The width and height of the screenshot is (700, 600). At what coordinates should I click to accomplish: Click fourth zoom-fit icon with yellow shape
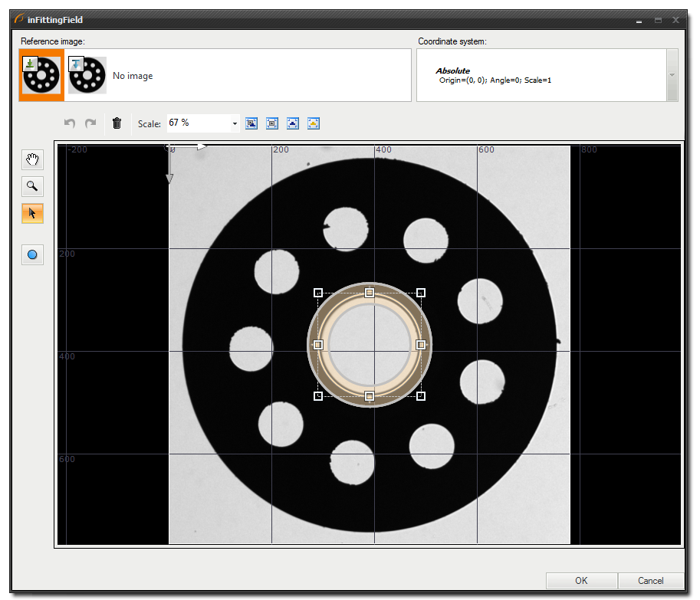[x=314, y=123]
